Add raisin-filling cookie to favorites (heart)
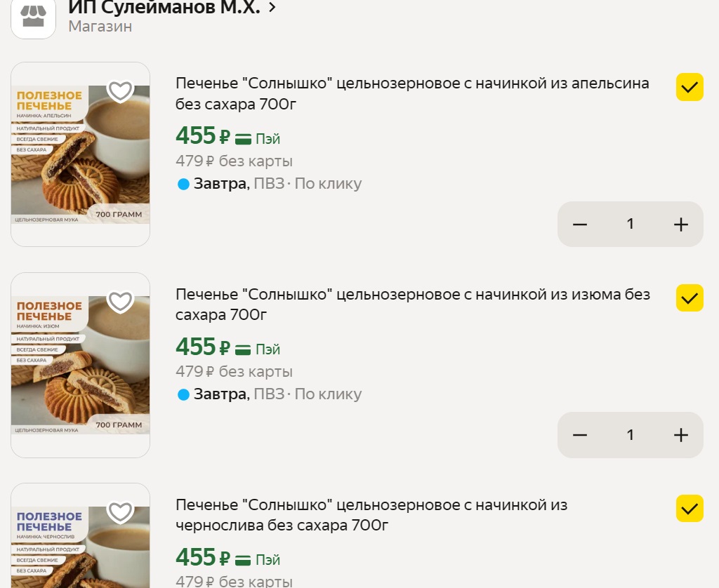Screen dimensions: 719x588 pos(120,301)
